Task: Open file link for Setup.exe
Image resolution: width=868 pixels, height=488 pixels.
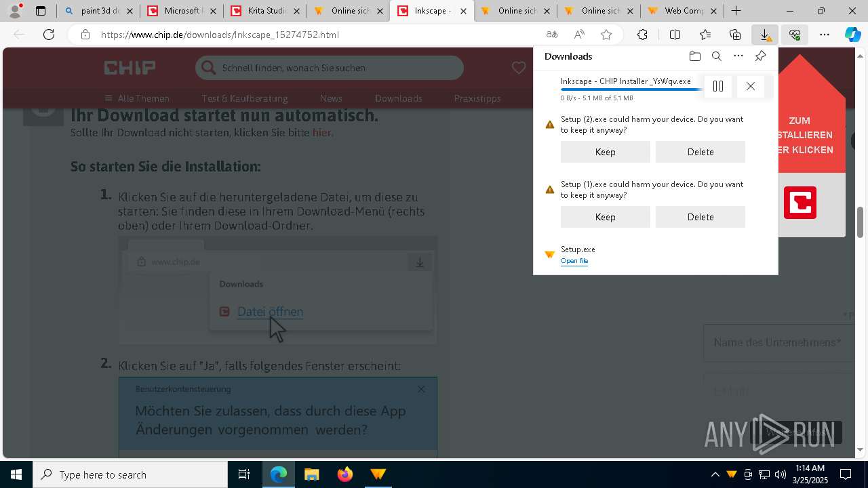Action: point(574,261)
